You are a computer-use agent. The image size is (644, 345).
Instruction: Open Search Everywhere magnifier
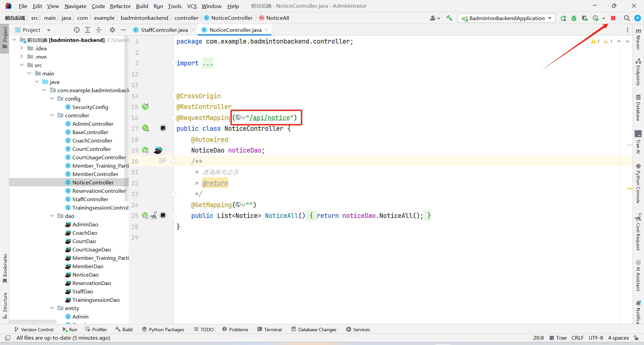coord(627,18)
